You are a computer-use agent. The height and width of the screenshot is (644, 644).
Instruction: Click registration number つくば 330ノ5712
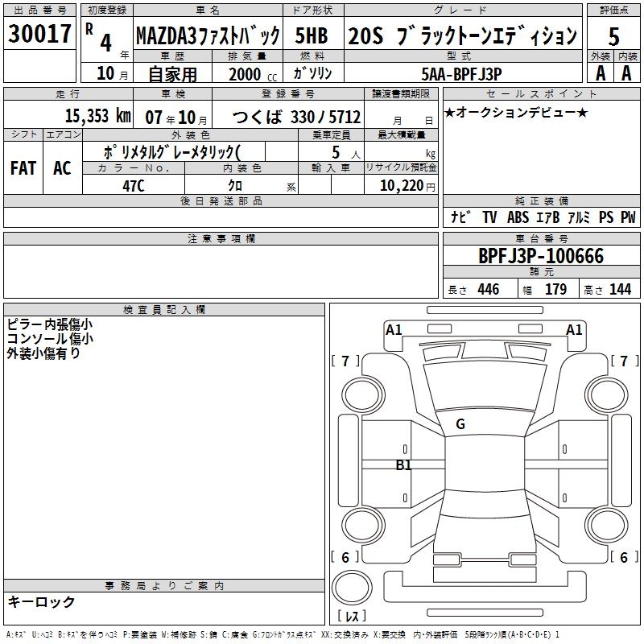click(296, 117)
